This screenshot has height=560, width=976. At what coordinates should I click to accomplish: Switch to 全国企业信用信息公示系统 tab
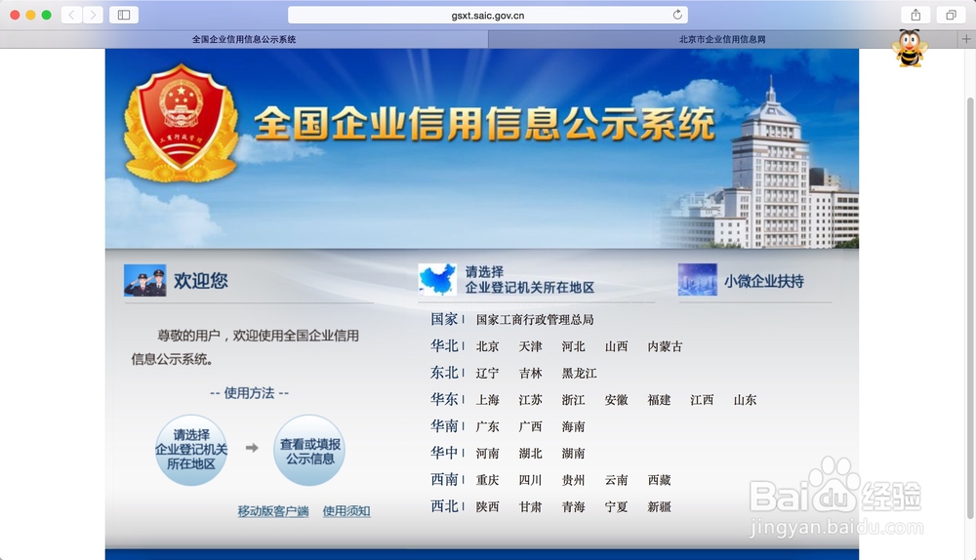click(x=244, y=39)
